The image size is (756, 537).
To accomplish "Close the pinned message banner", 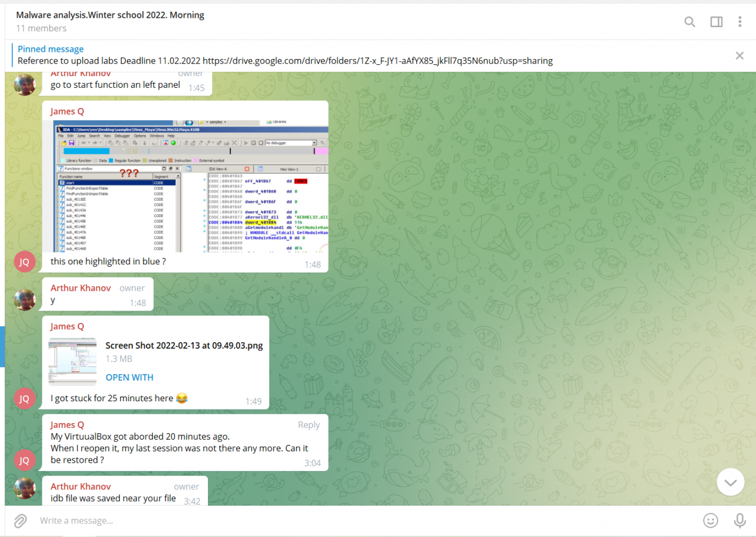I will [x=739, y=55].
